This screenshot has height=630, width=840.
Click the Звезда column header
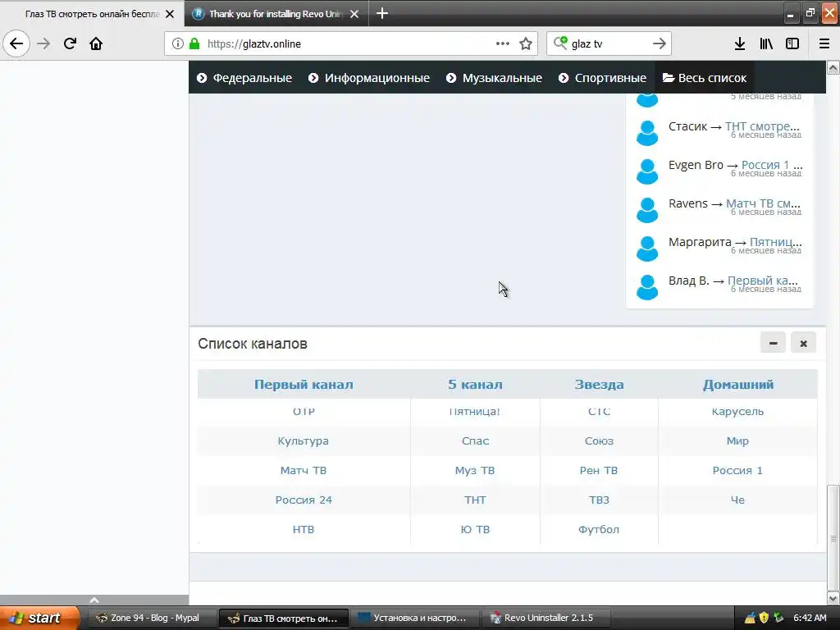[x=599, y=385]
